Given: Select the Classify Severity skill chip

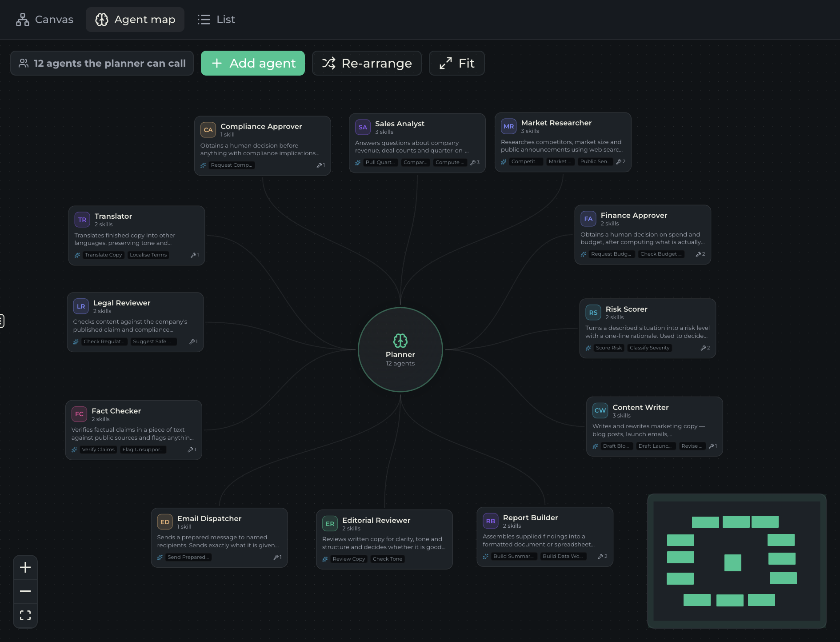Looking at the screenshot, I should [649, 348].
